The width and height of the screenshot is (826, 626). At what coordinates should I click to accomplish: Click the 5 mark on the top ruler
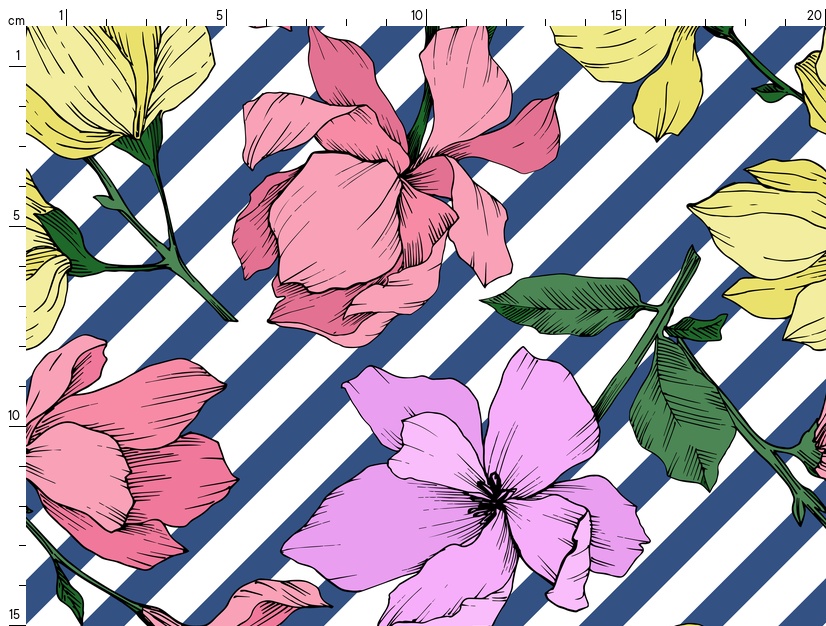220,15
